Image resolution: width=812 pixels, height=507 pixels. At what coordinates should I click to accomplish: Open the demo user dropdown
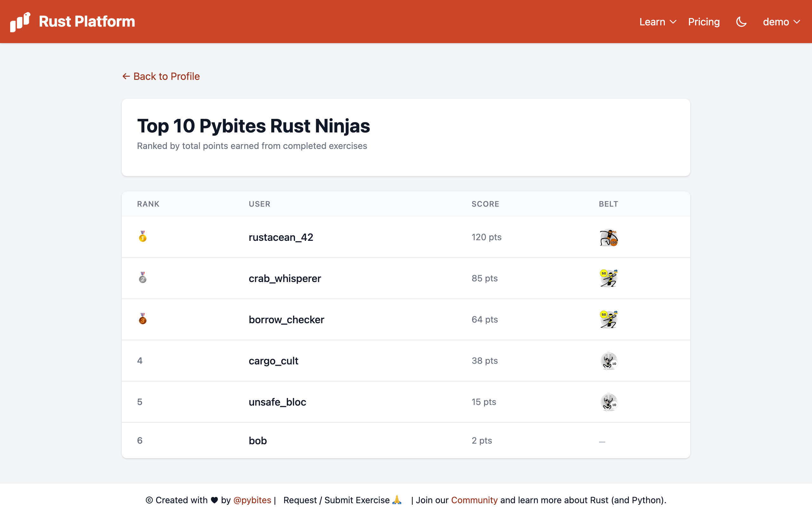[x=781, y=22]
